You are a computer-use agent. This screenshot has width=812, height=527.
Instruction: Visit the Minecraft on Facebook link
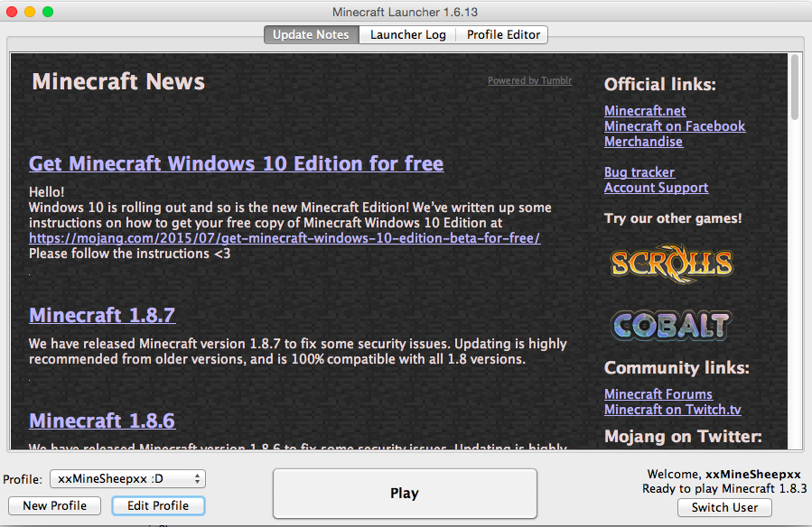point(675,126)
